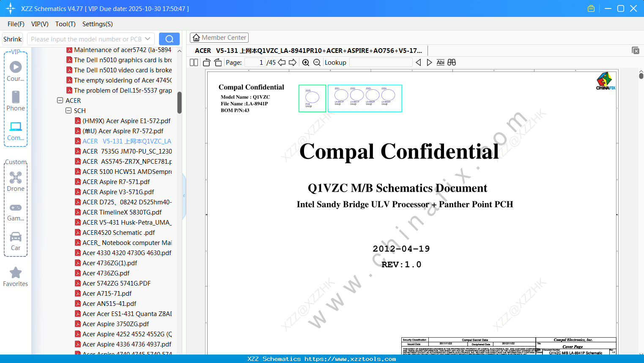Click the Shrink button
Image resolution: width=644 pixels, height=363 pixels.
(13, 39)
